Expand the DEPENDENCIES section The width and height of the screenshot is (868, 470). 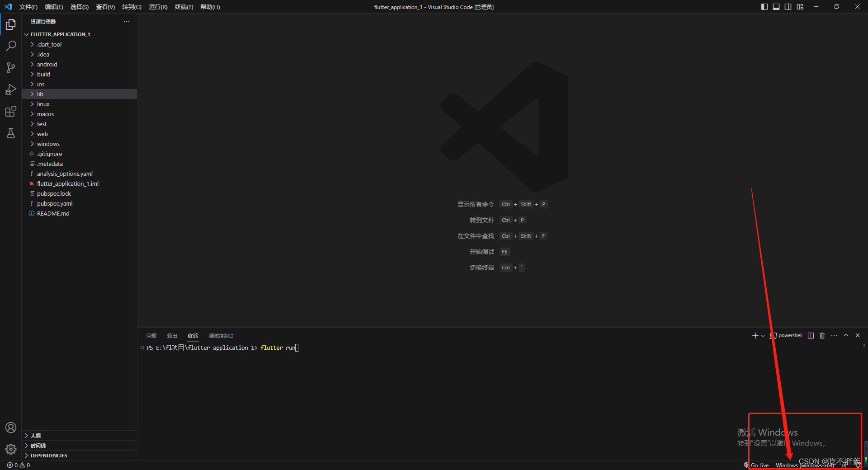[x=79, y=456]
